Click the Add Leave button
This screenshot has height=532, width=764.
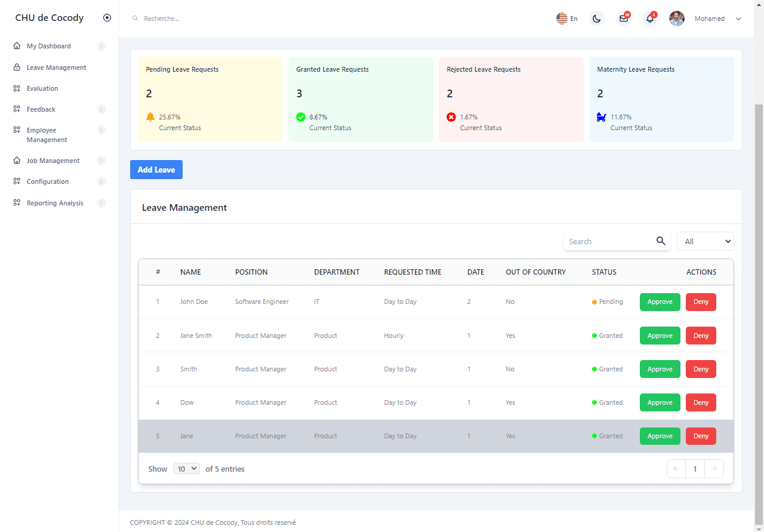pyautogui.click(x=156, y=170)
